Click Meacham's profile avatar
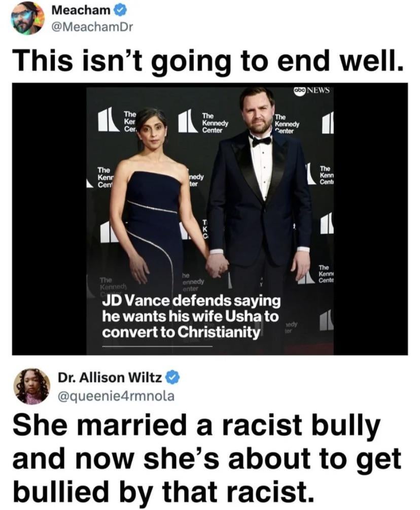Image resolution: width=420 pixels, height=510 pixels. click(x=27, y=18)
